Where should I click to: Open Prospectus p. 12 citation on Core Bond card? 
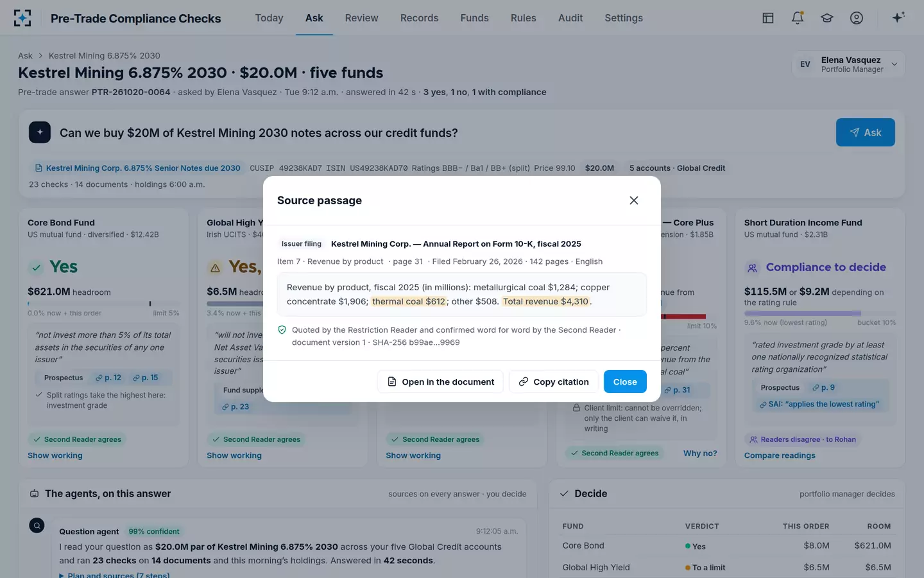tap(108, 378)
